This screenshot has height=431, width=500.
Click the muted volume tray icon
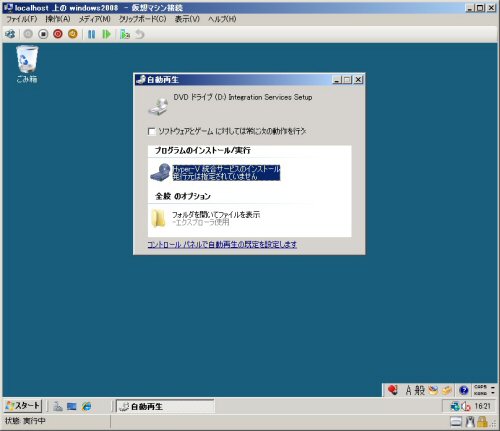click(x=465, y=406)
